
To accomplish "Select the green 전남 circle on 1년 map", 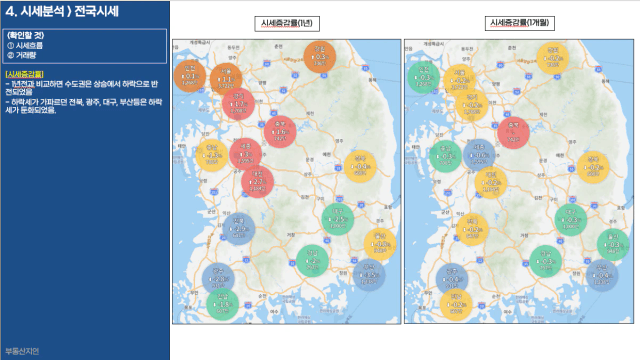I will click(222, 304).
